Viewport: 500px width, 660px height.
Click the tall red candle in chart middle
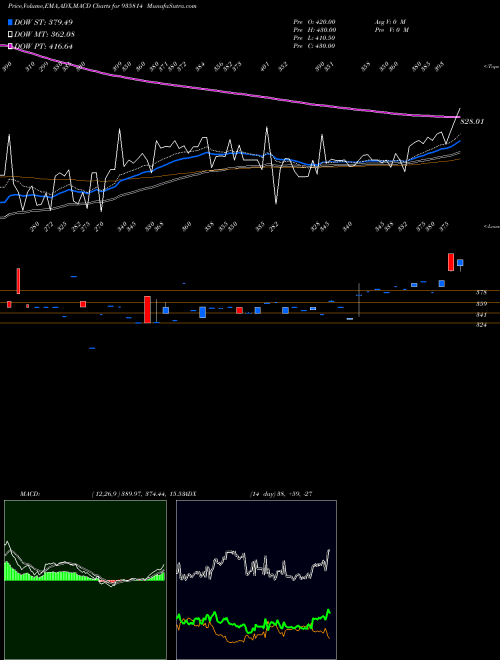[x=147, y=309]
